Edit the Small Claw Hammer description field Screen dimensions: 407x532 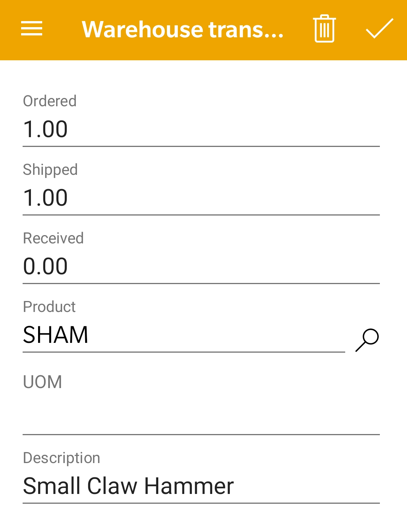click(x=201, y=486)
